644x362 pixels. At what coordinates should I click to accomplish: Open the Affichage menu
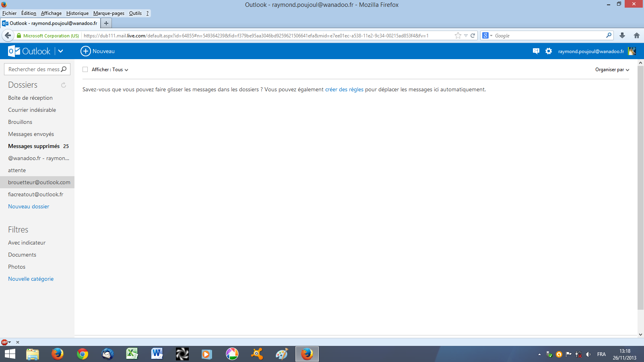pos(51,13)
